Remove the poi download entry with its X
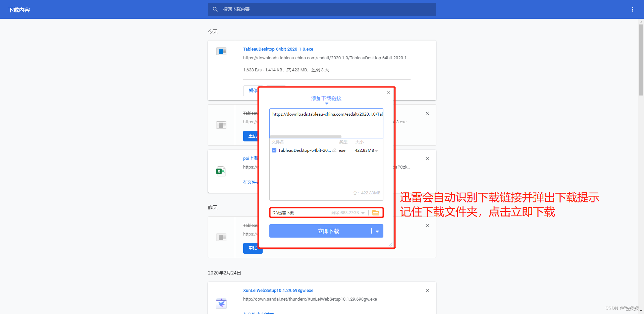Viewport: 644px width, 314px height. pyautogui.click(x=427, y=159)
